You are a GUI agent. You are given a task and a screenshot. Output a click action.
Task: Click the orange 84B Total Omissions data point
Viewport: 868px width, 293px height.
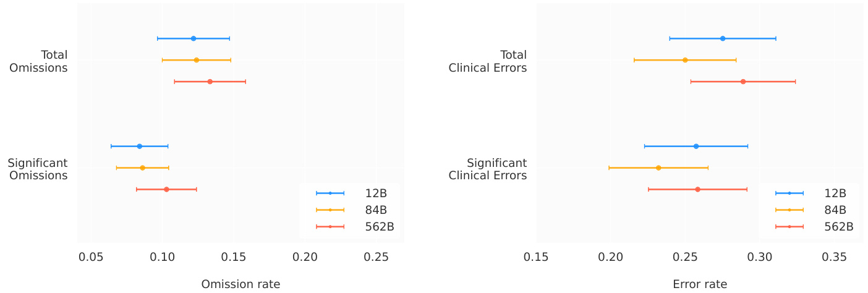(197, 60)
